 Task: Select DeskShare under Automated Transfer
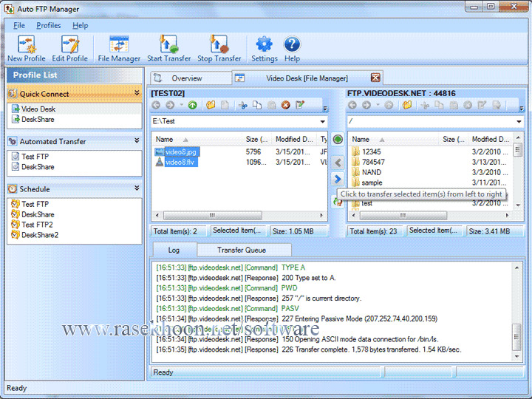pyautogui.click(x=38, y=166)
